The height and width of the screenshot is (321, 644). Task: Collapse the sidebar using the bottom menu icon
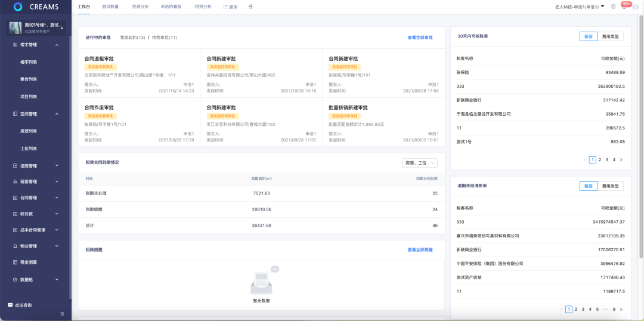tap(62, 314)
